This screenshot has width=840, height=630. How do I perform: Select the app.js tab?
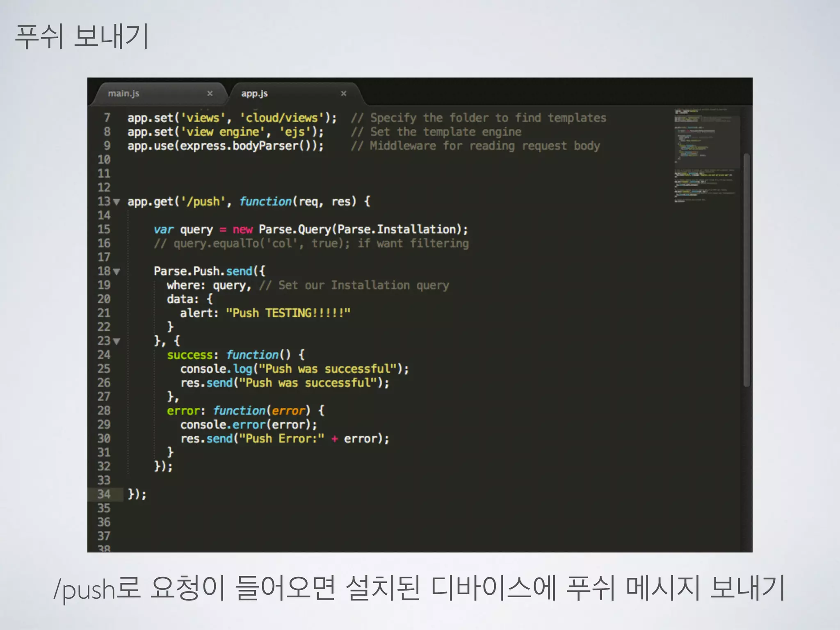tap(254, 94)
